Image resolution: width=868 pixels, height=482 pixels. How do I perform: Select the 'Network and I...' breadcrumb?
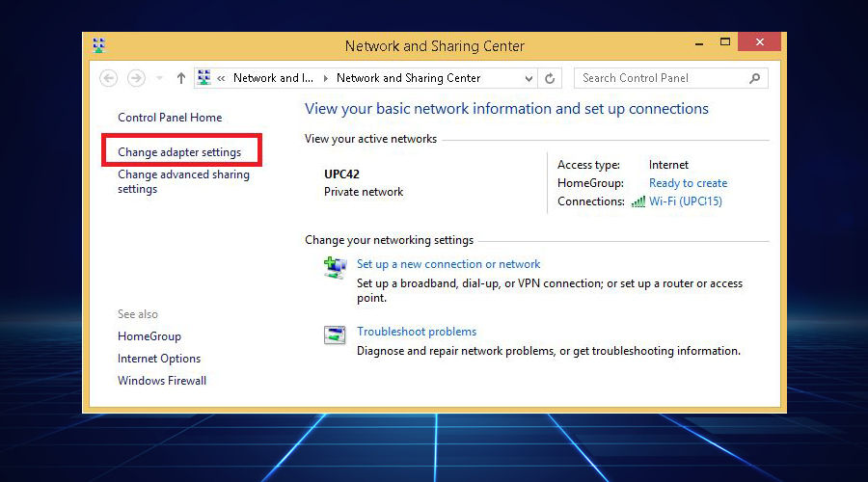273,78
